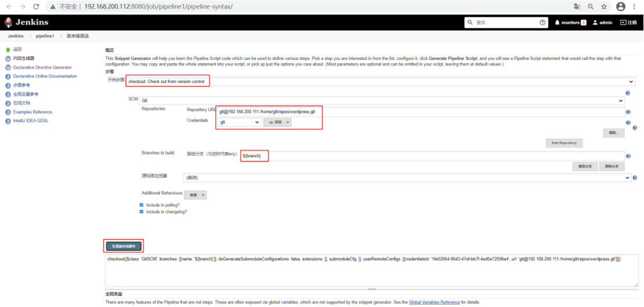Open the 步骤参考 sidebar link
The image size is (644, 307).
tap(22, 85)
